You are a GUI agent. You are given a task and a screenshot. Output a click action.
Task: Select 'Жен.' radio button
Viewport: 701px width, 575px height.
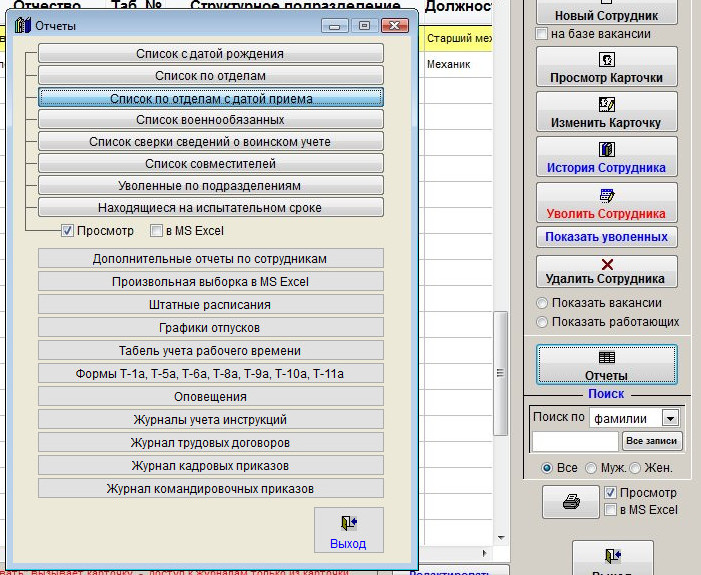[x=635, y=468]
